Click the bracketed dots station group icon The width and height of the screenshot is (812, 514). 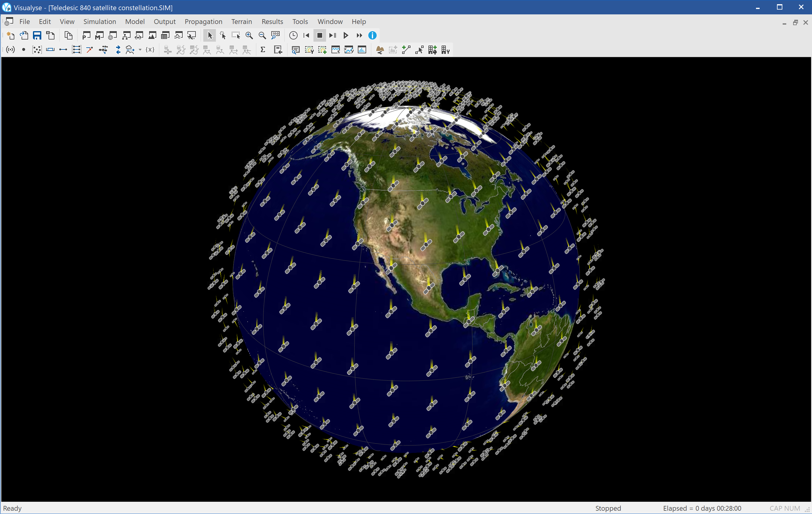[x=37, y=50]
